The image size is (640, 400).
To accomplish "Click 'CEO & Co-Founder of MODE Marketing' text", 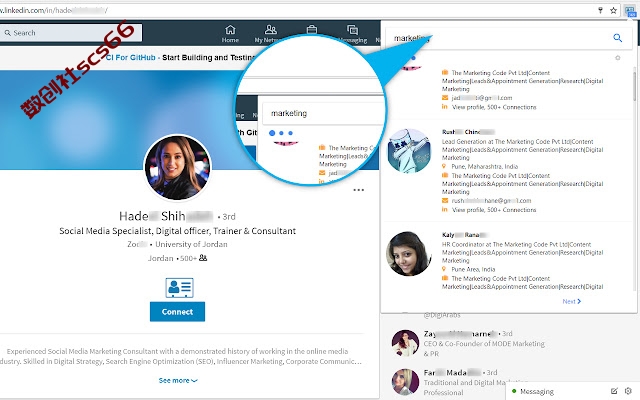I will (x=484, y=348).
